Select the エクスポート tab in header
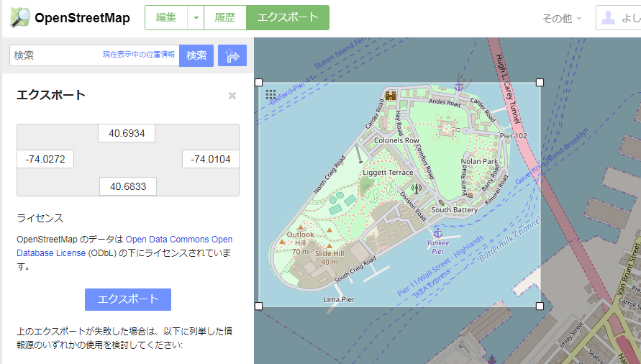 coord(287,17)
